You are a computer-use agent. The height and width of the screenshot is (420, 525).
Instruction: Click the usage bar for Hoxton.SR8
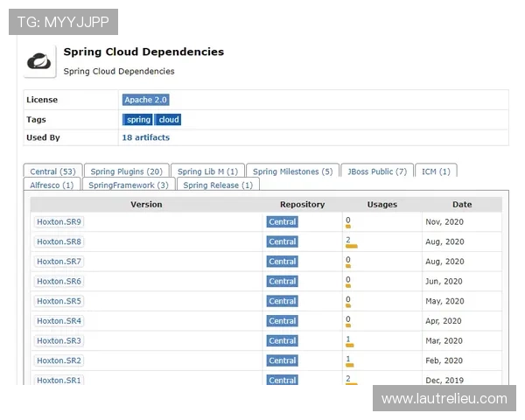[x=352, y=247]
